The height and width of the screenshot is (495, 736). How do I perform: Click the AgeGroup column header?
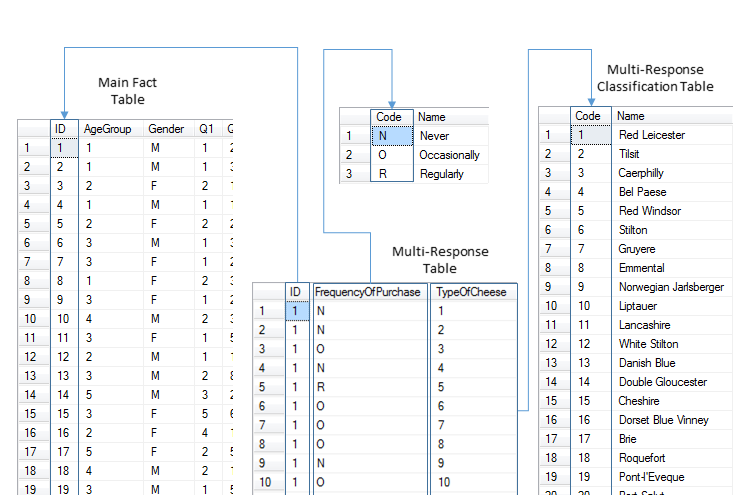108,129
